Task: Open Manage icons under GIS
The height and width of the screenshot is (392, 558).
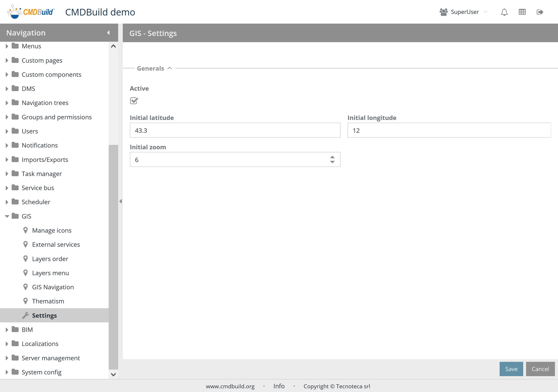Action: [x=52, y=230]
